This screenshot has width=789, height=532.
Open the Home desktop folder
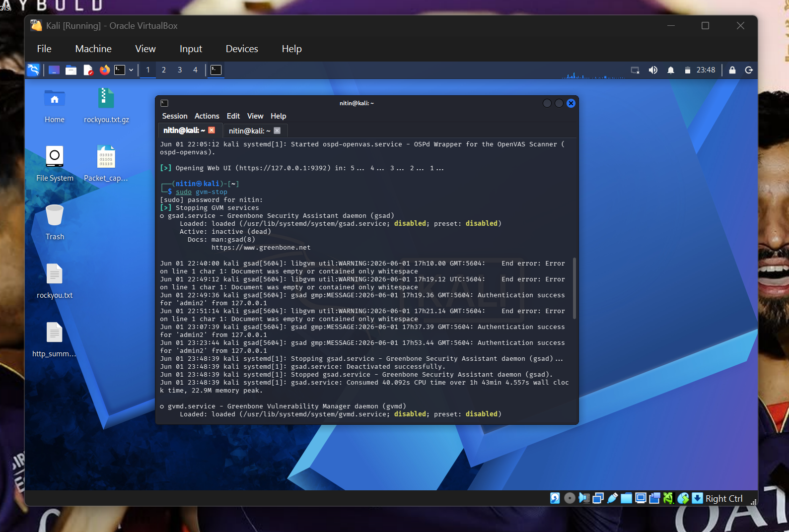click(x=55, y=106)
